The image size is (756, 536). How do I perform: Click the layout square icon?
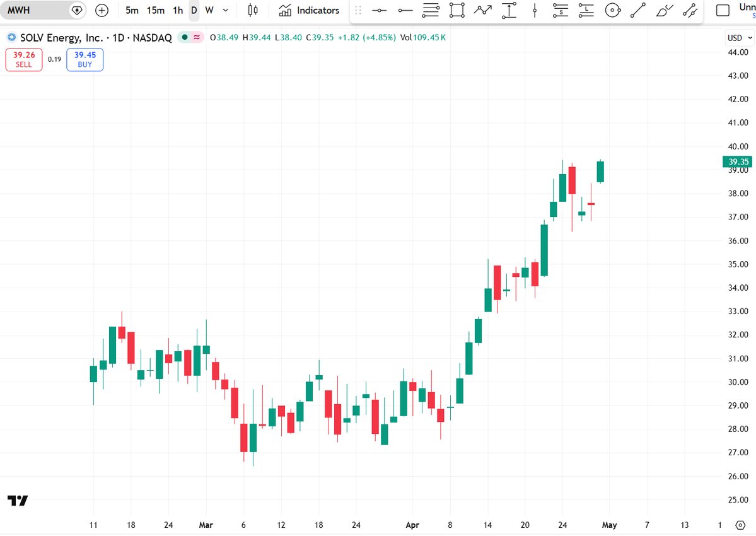722,10
